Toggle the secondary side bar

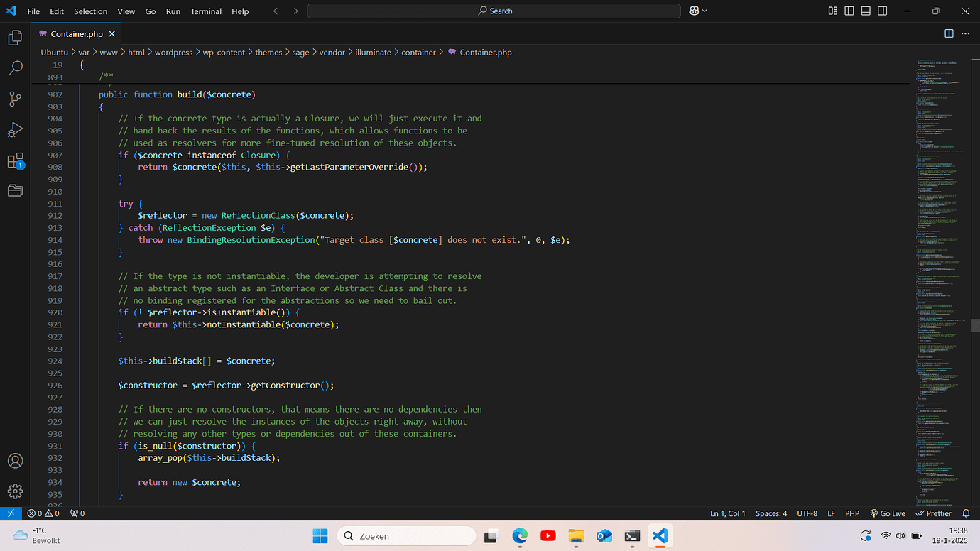tap(883, 11)
